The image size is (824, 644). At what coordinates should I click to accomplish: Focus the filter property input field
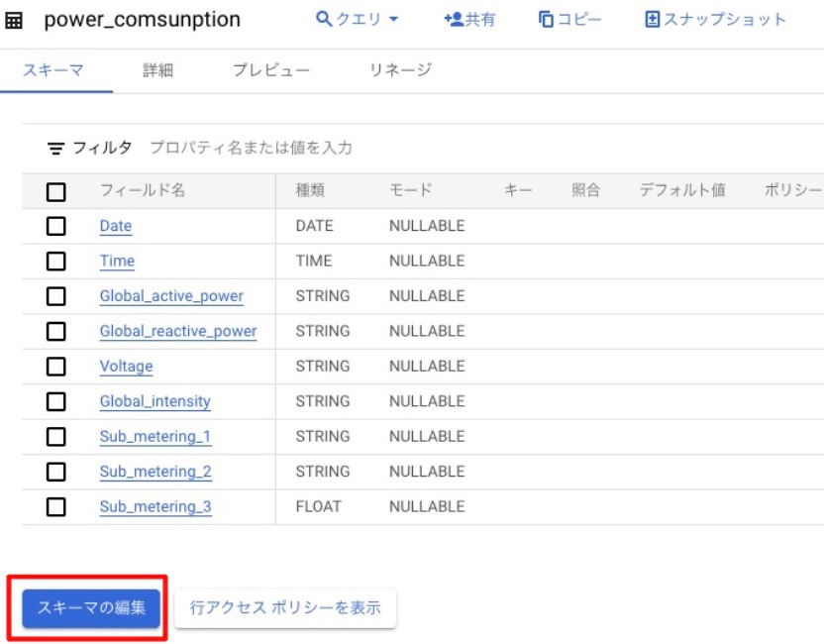[x=252, y=148]
